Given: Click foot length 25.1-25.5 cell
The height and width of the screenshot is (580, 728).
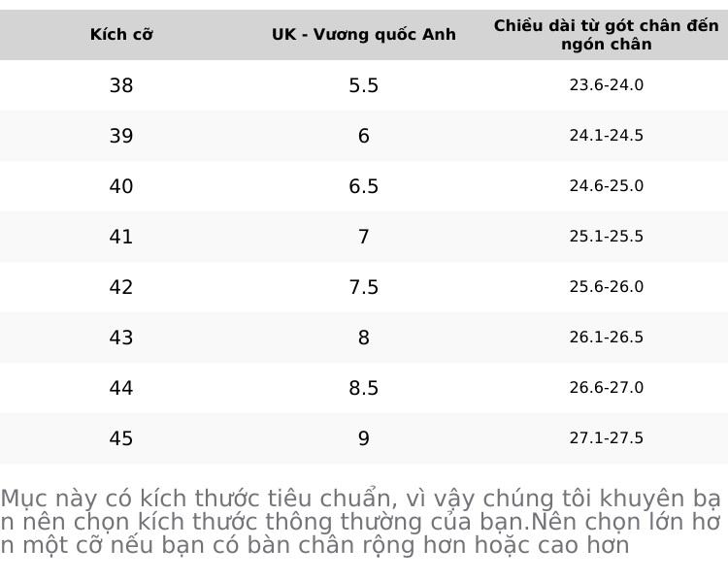Looking at the screenshot, I should pos(607,237).
